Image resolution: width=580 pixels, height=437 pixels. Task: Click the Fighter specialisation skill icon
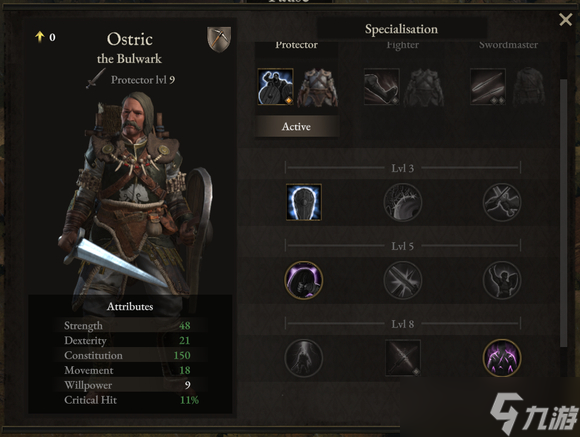click(381, 87)
